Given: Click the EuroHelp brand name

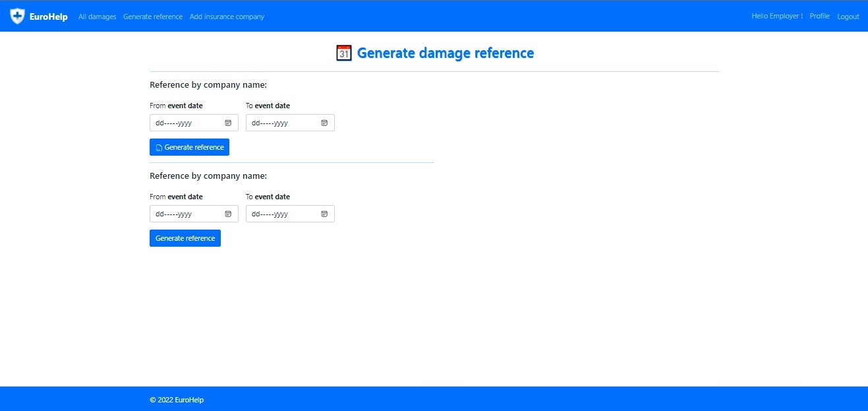Looking at the screenshot, I should (x=49, y=16).
